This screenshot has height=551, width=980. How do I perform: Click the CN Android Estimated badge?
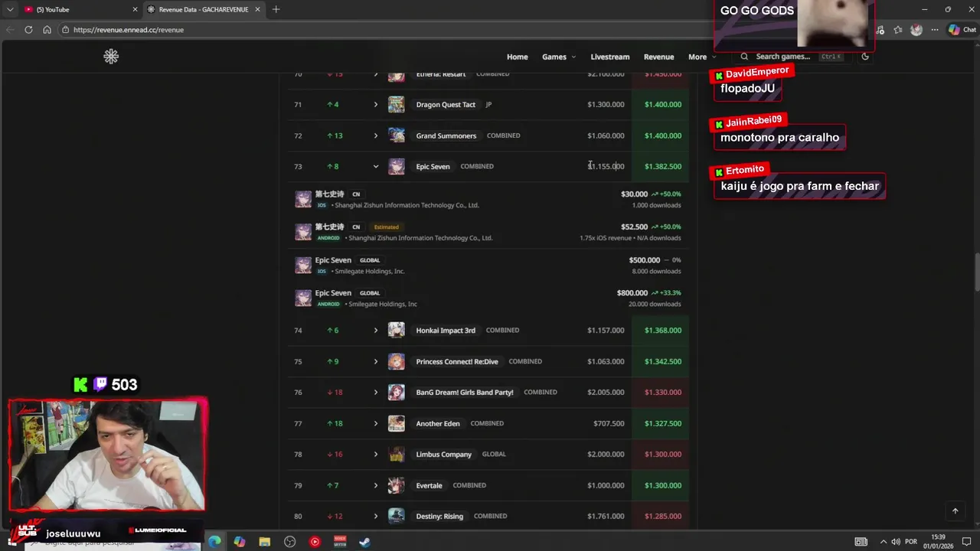tap(386, 227)
